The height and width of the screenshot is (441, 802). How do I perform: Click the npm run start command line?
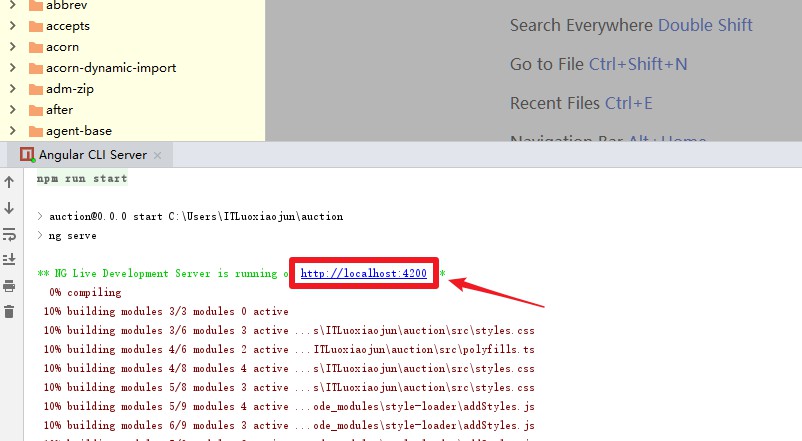coord(82,179)
